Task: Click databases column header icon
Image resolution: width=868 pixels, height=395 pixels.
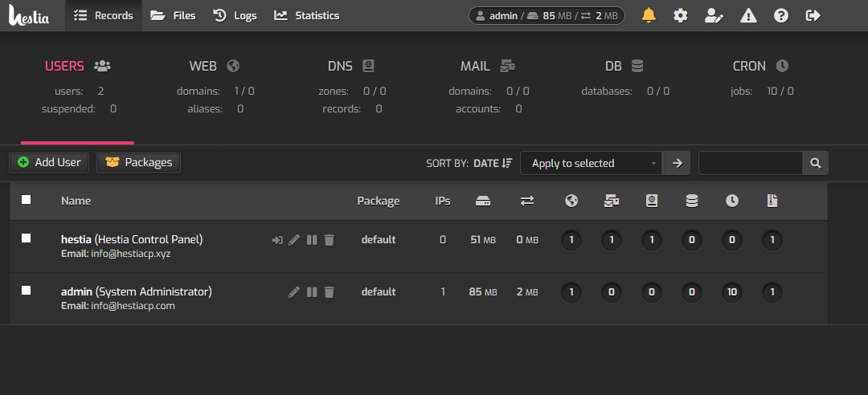Action: coord(692,202)
